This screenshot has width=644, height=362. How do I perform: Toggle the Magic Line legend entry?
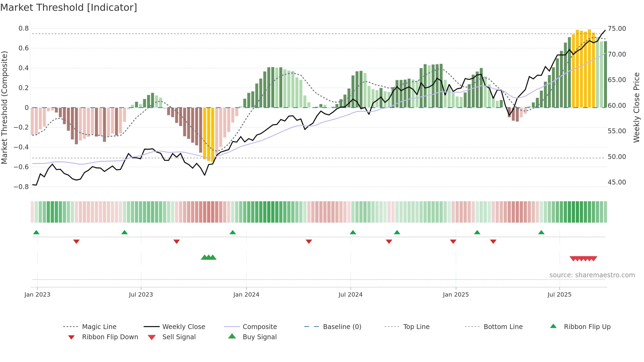pos(90,327)
